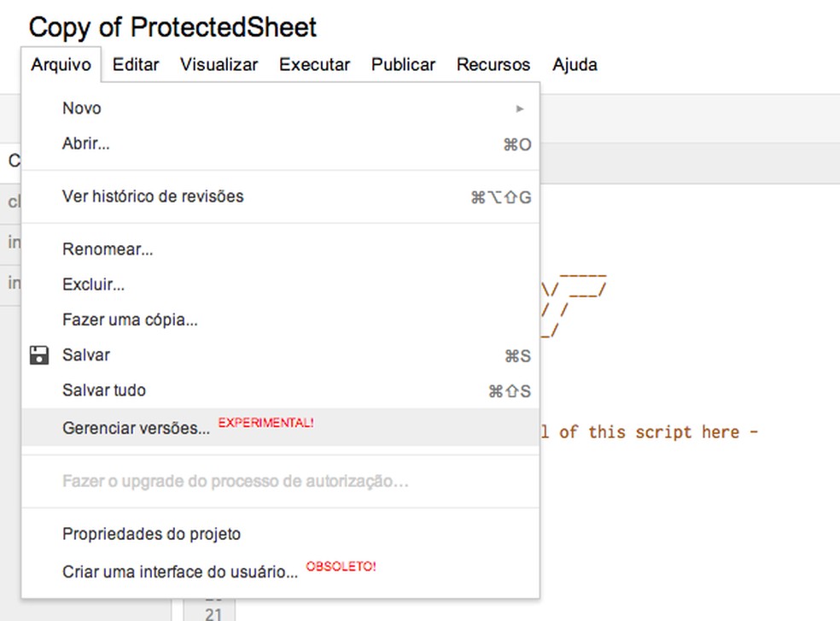This screenshot has width=840, height=621.
Task: Click Salvar tudo menu item
Action: click(x=104, y=390)
